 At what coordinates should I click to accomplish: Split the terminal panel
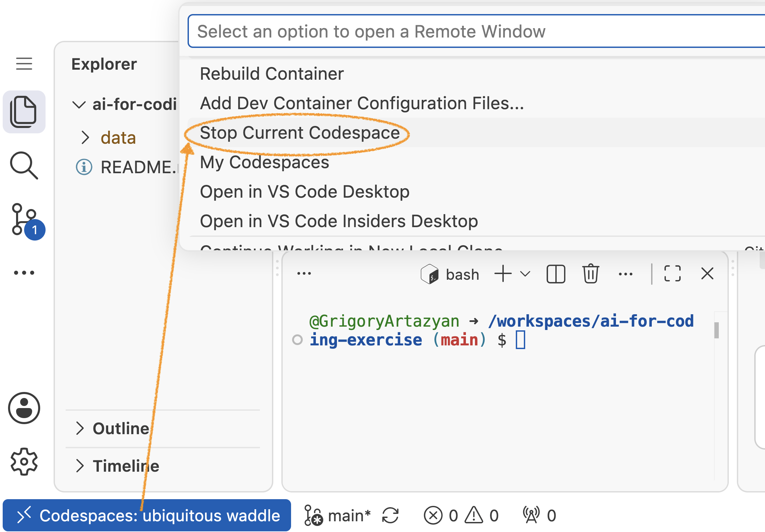[x=556, y=274]
